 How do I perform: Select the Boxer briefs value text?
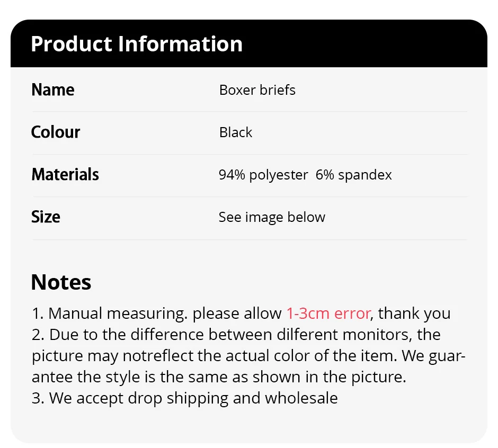pyautogui.click(x=257, y=90)
